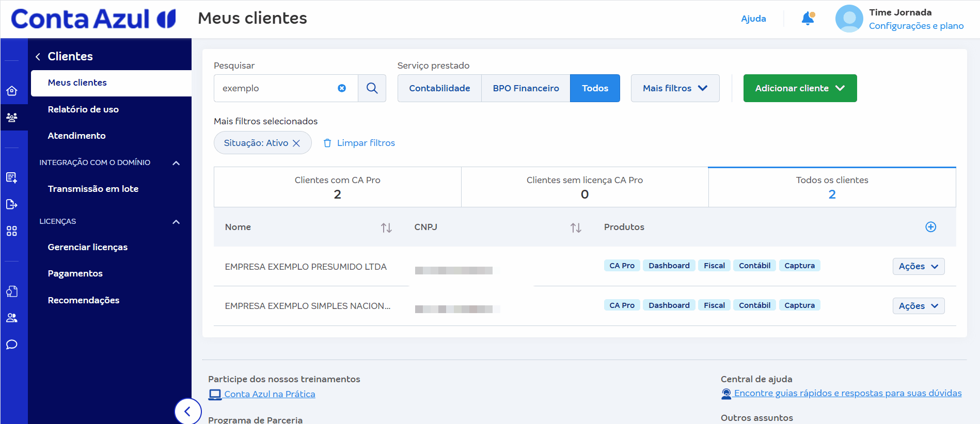This screenshot has width=980, height=424.
Task: Click the magnifying glass search button
Action: click(x=372, y=88)
